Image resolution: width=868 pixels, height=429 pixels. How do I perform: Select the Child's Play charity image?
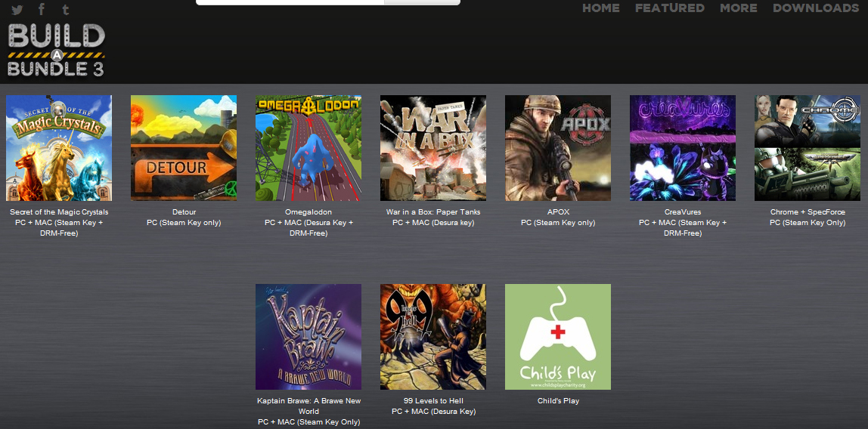coord(558,337)
